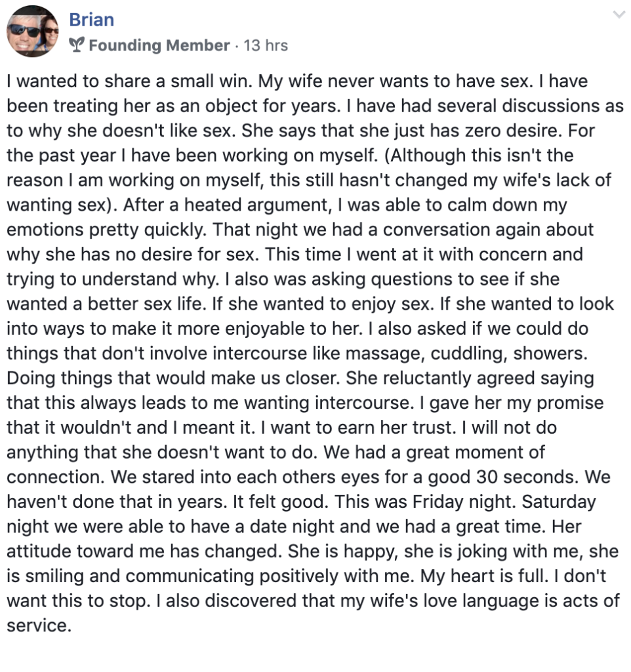
Task: Click the author name Brian
Action: [x=92, y=20]
